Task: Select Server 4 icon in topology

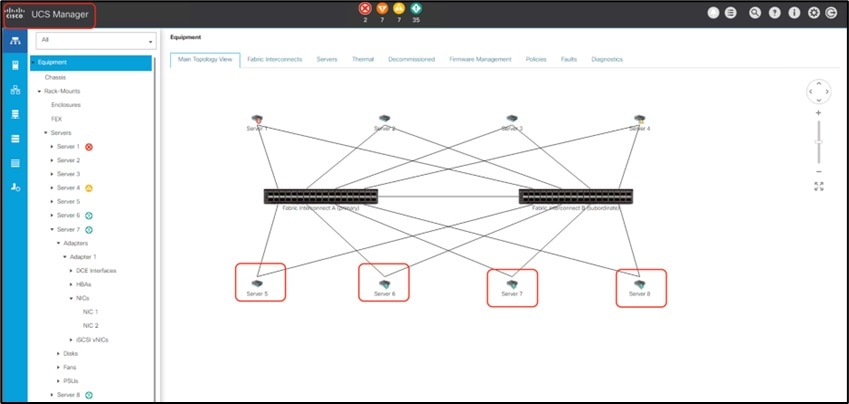Action: [x=639, y=119]
